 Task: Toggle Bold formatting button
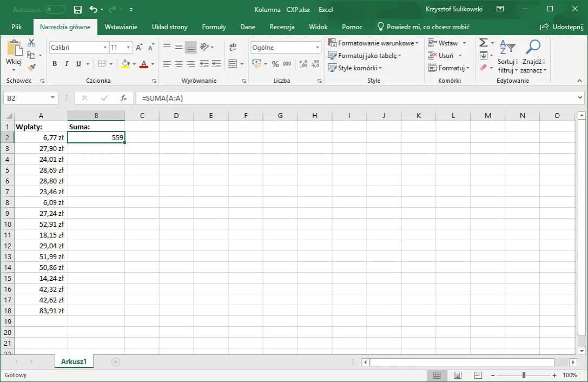[x=55, y=64]
